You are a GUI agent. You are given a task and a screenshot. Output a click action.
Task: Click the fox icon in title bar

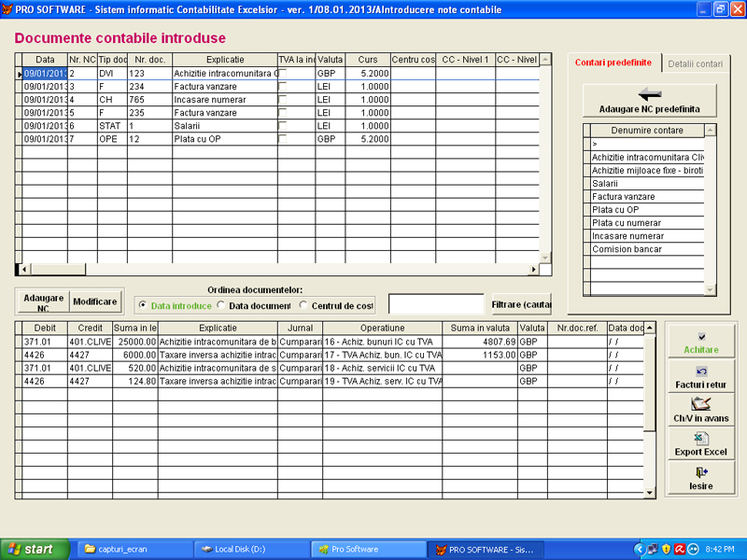point(7,9)
